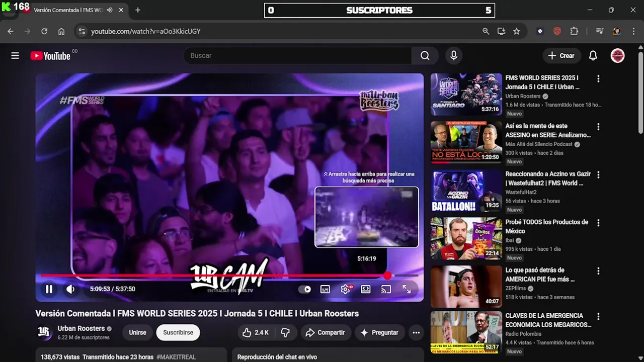Close the Versión Comentada tab
The height and width of the screenshot is (362, 644).
click(x=121, y=10)
